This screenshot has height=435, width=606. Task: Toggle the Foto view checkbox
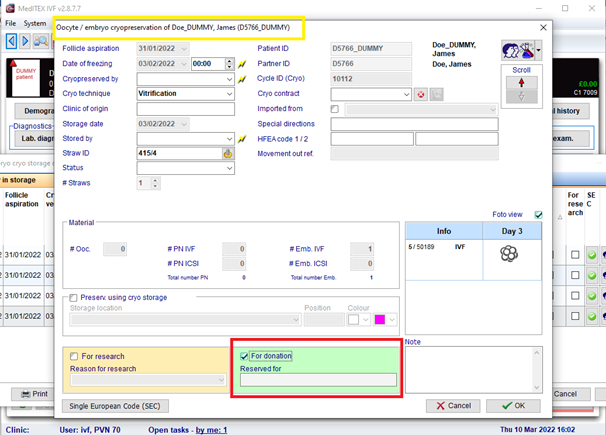coord(538,215)
